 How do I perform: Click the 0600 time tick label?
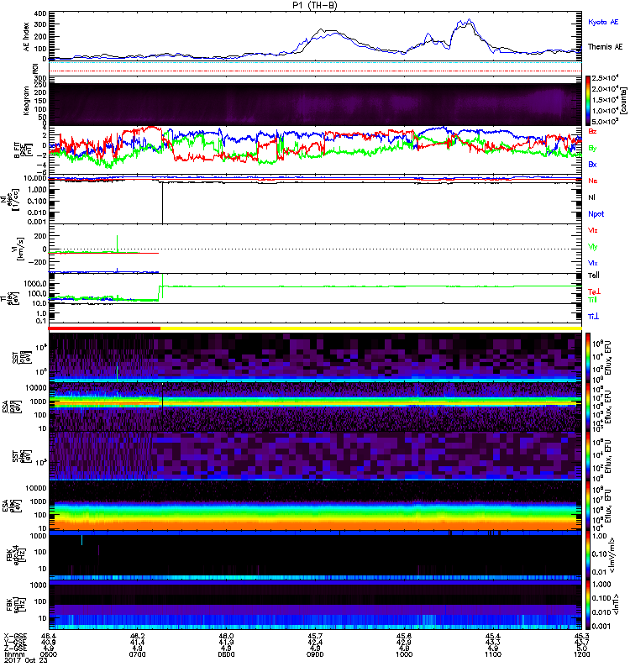(x=49, y=654)
